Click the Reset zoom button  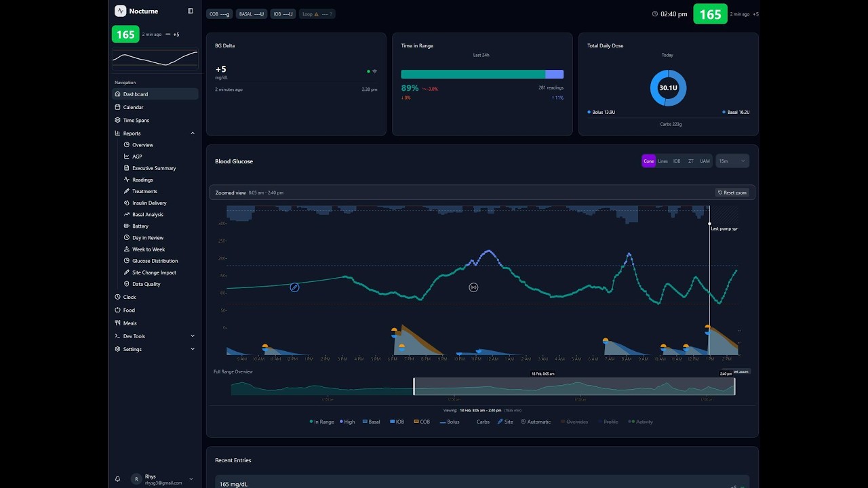pos(732,192)
